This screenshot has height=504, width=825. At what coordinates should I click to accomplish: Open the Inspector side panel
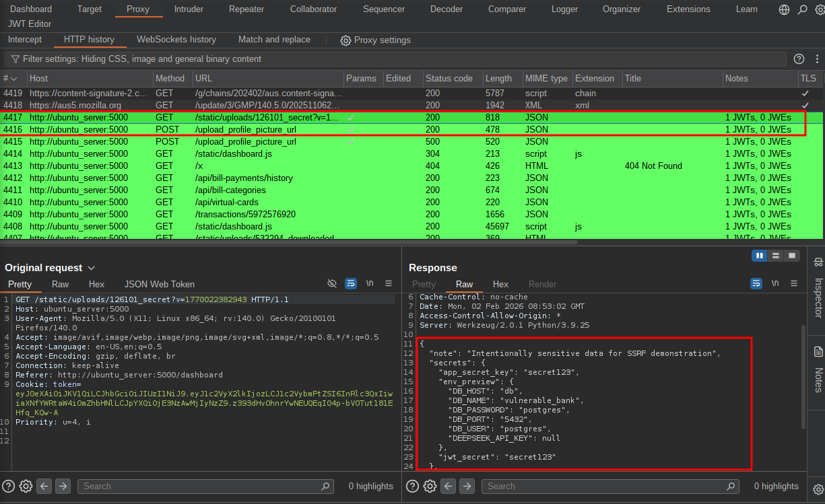[818, 289]
